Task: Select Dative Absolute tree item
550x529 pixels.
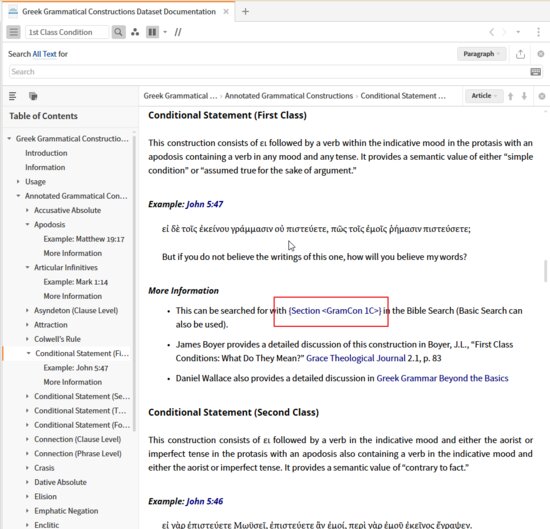Action: point(60,482)
